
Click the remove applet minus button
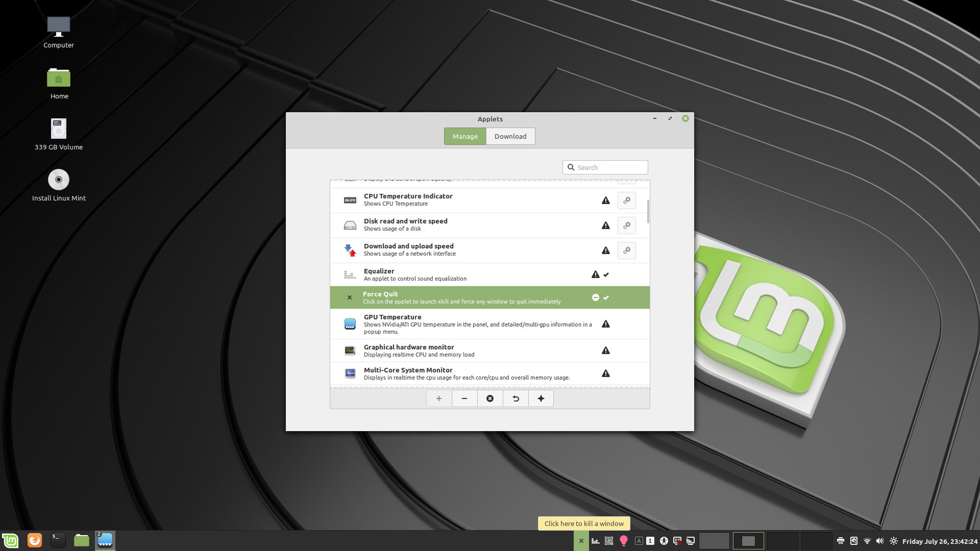(464, 398)
